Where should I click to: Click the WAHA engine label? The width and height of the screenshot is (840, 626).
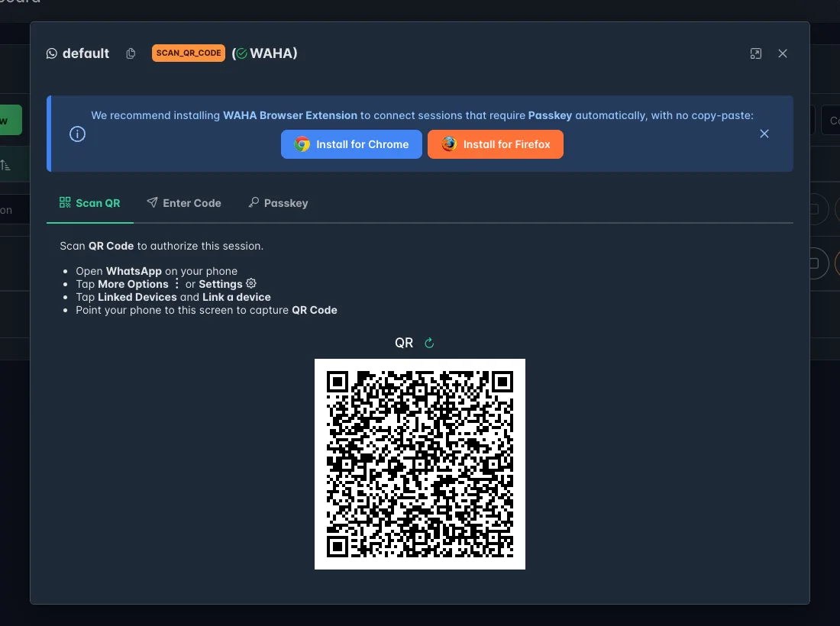(x=273, y=53)
